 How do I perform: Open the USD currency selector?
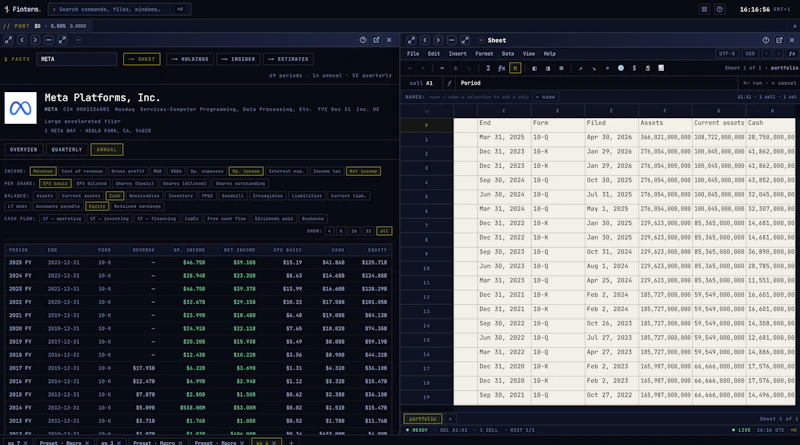tap(750, 54)
